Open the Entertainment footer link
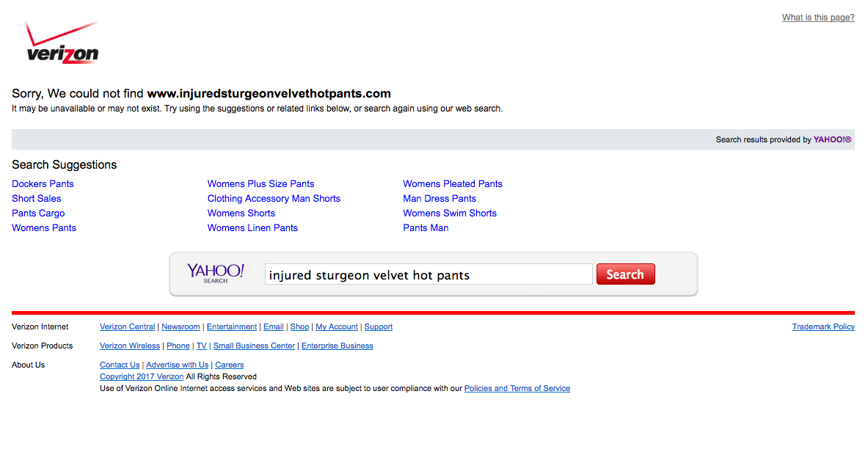 (232, 327)
